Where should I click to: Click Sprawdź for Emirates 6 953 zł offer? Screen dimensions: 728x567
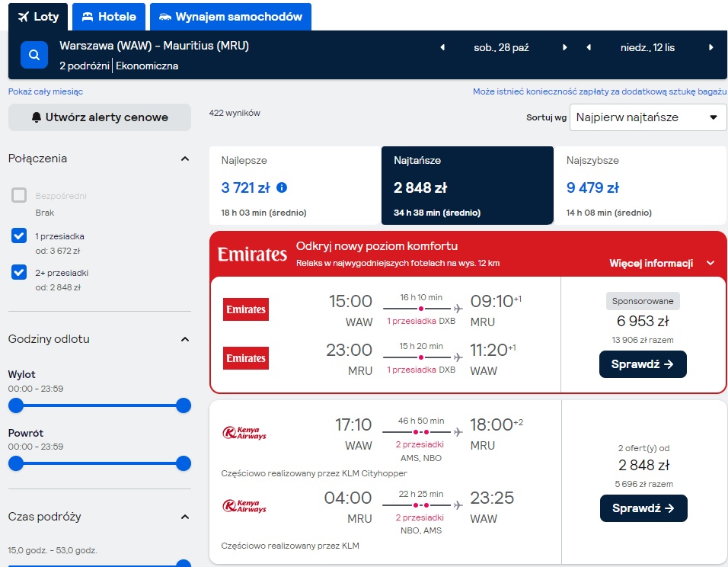pos(643,364)
